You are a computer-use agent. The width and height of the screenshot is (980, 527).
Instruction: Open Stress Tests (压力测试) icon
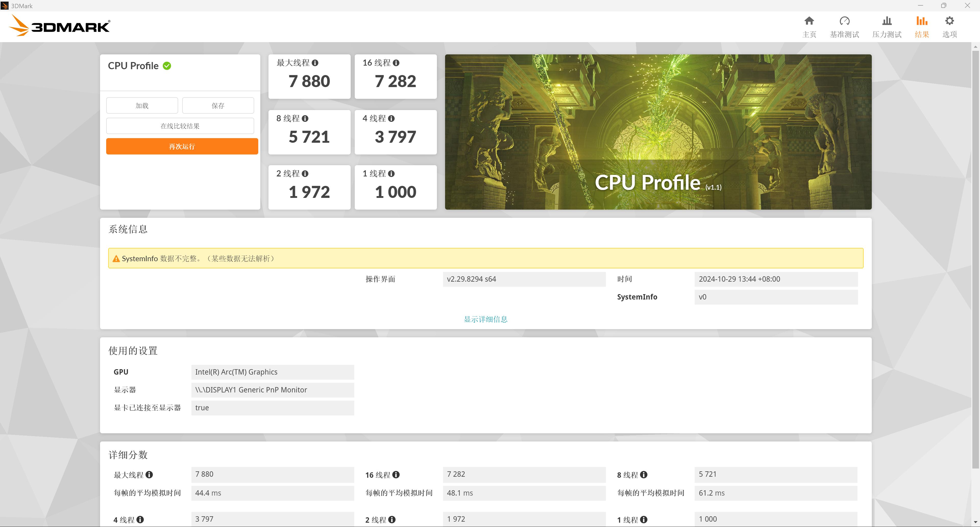tap(886, 21)
